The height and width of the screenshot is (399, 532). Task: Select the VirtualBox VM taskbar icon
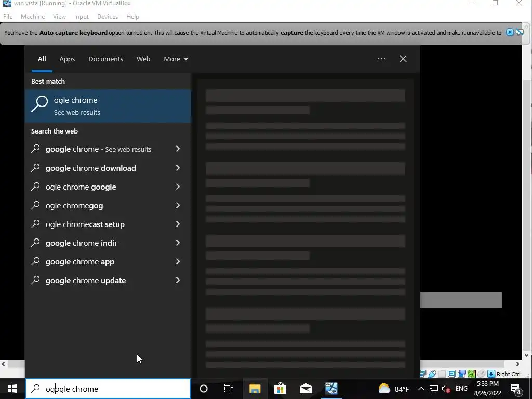pos(331,389)
